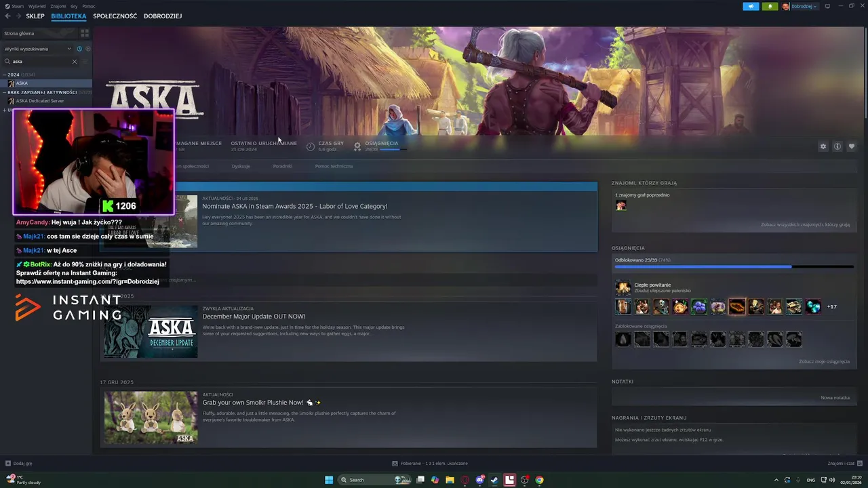
Task: Click the Steam logo menu icon
Action: (7, 6)
